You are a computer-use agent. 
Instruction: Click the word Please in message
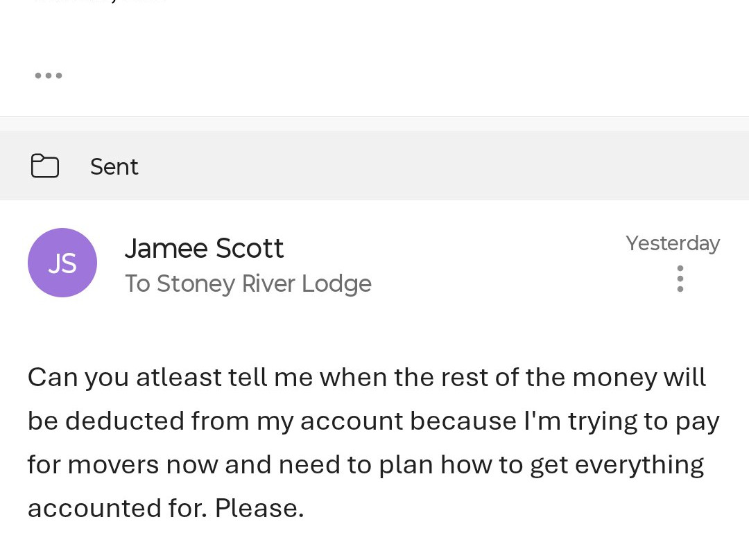pyautogui.click(x=259, y=508)
